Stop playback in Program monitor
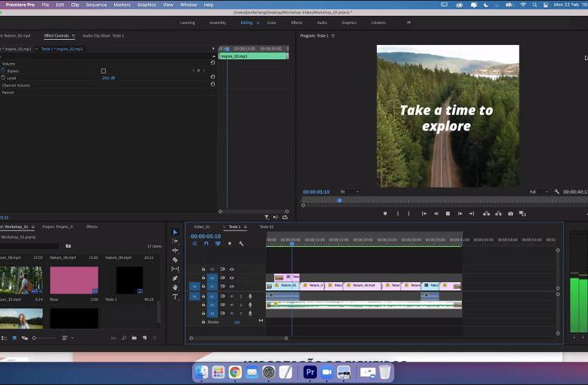588x385 pixels. click(448, 214)
